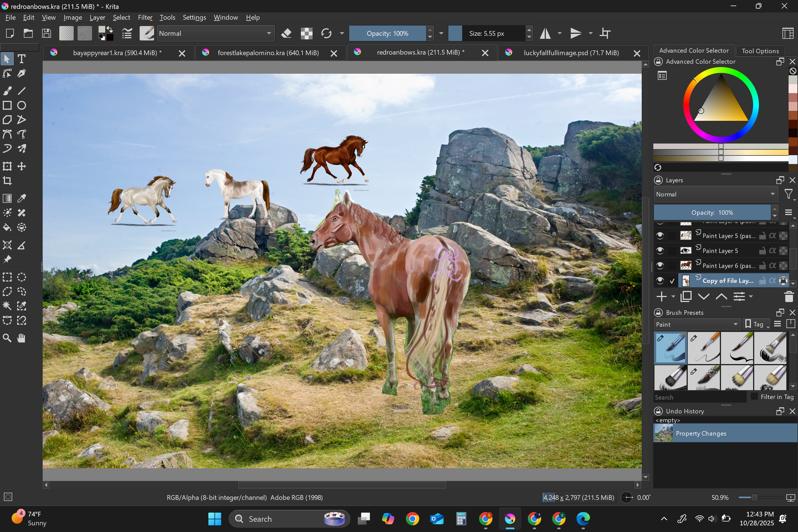The image size is (798, 532).
Task: Select the Text tool
Action: pyautogui.click(x=21, y=59)
